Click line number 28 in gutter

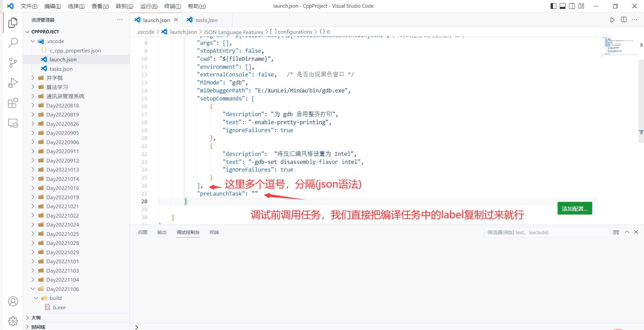click(x=144, y=201)
